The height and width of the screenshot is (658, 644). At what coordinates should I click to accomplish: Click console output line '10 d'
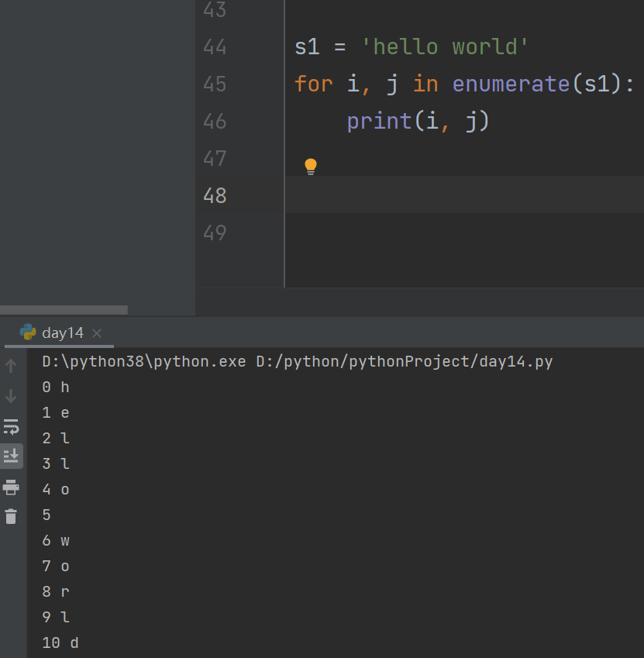tap(60, 643)
